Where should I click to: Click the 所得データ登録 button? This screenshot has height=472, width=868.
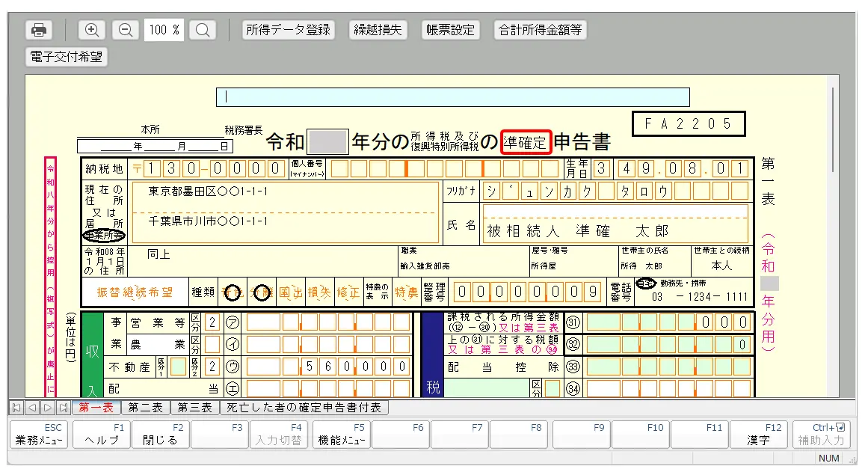pyautogui.click(x=288, y=30)
